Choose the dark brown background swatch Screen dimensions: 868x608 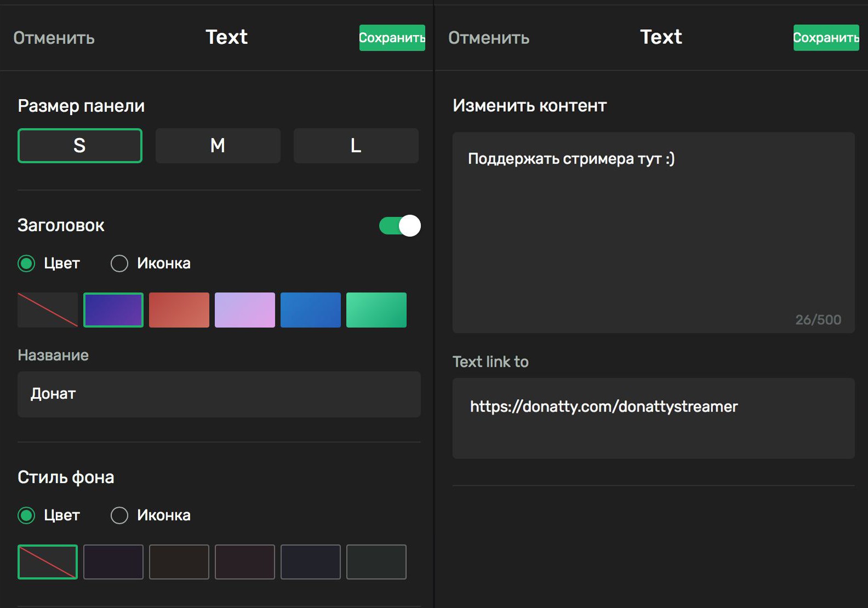pyautogui.click(x=179, y=562)
